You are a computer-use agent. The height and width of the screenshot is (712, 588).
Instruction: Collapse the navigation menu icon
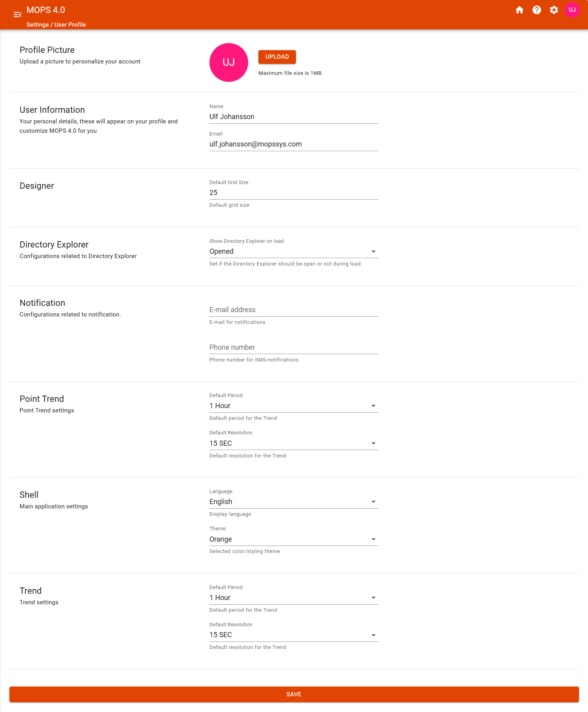coord(17,14)
